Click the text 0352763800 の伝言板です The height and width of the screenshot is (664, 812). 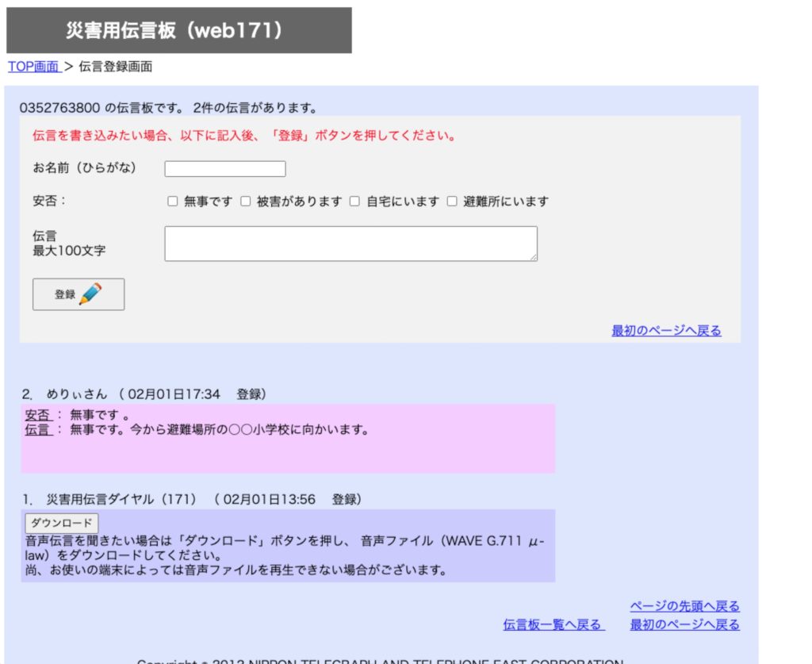(101, 108)
